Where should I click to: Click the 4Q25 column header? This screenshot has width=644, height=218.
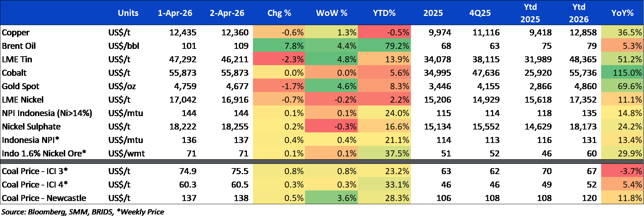click(x=480, y=13)
